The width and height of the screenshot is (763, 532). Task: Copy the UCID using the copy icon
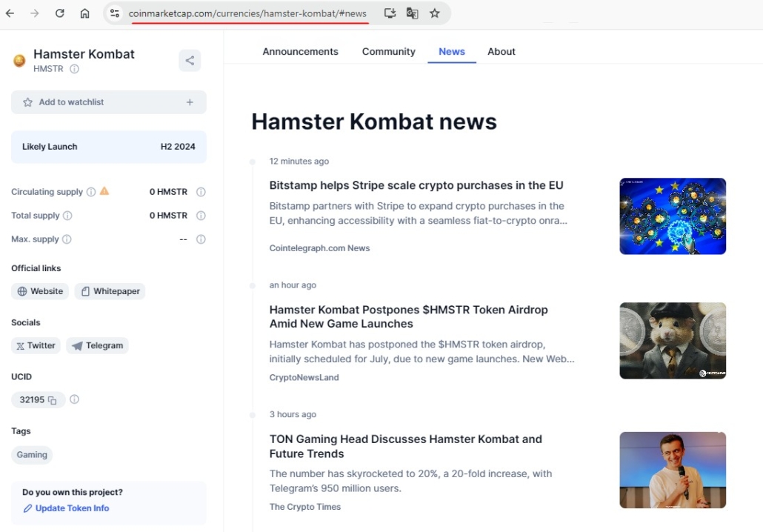51,399
